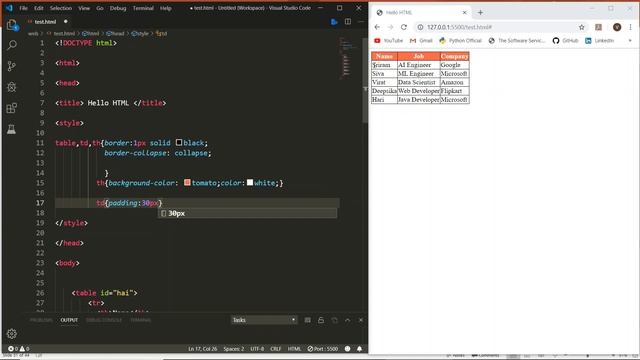This screenshot has width=640, height=360.
Task: Switch to the OUTPUT panel tab
Action: click(69, 320)
